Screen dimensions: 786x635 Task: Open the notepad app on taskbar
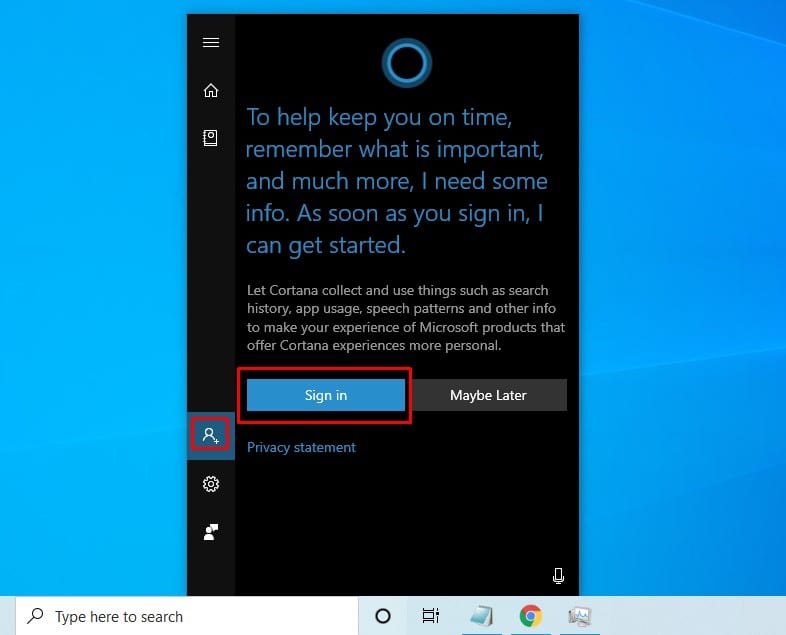pyautogui.click(x=482, y=616)
